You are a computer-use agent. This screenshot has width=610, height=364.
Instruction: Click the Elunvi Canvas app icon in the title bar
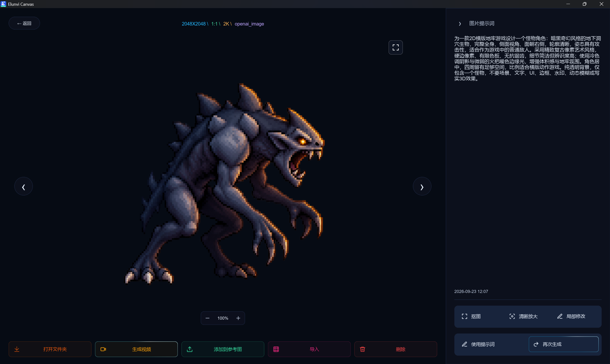coord(3,4)
